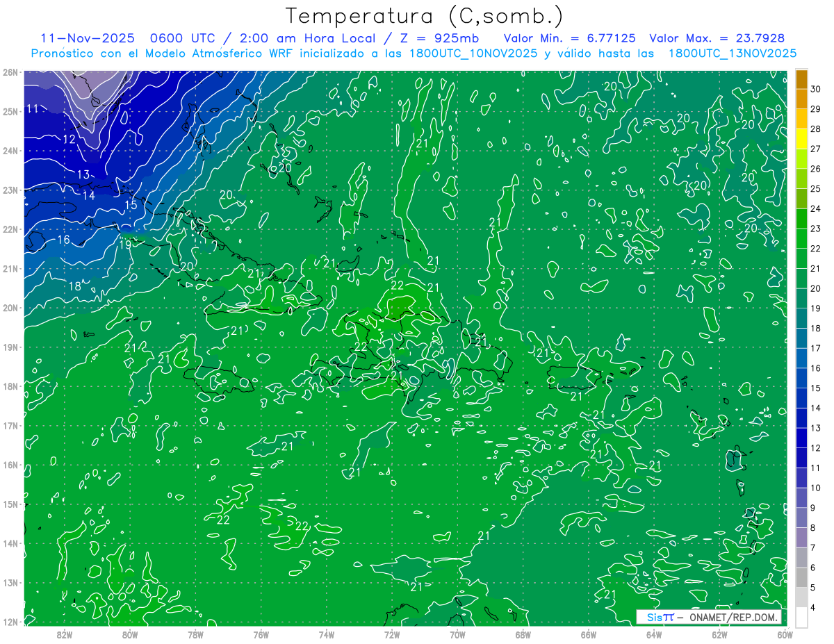Image resolution: width=834 pixels, height=644 pixels.
Task: Click the "62W" longitude label
Action: [x=719, y=634]
